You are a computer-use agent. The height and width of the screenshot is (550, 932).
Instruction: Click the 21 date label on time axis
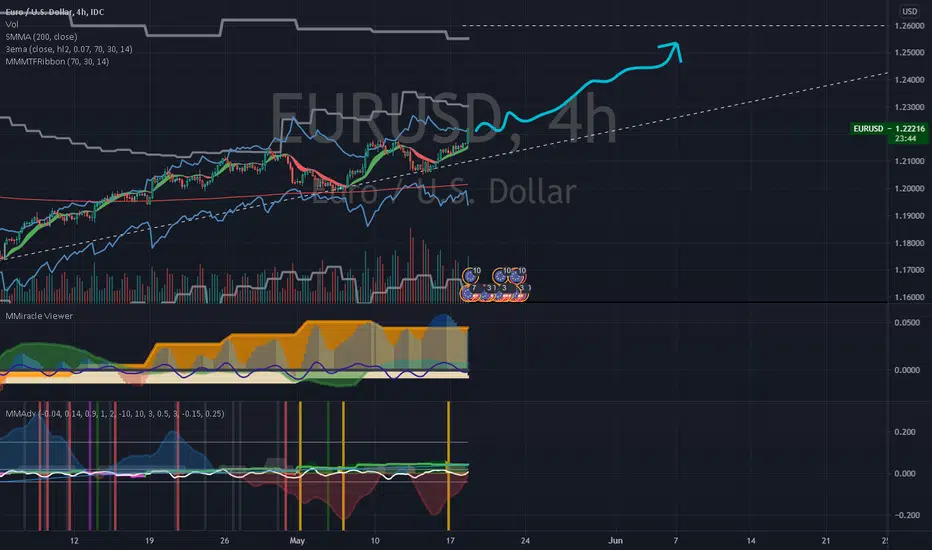point(826,540)
